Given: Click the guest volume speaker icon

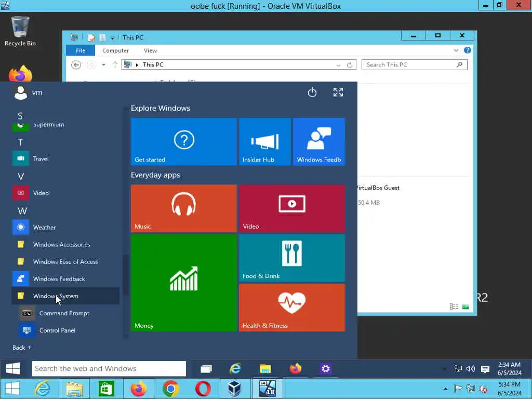Looking at the screenshot, I should click(x=471, y=369).
